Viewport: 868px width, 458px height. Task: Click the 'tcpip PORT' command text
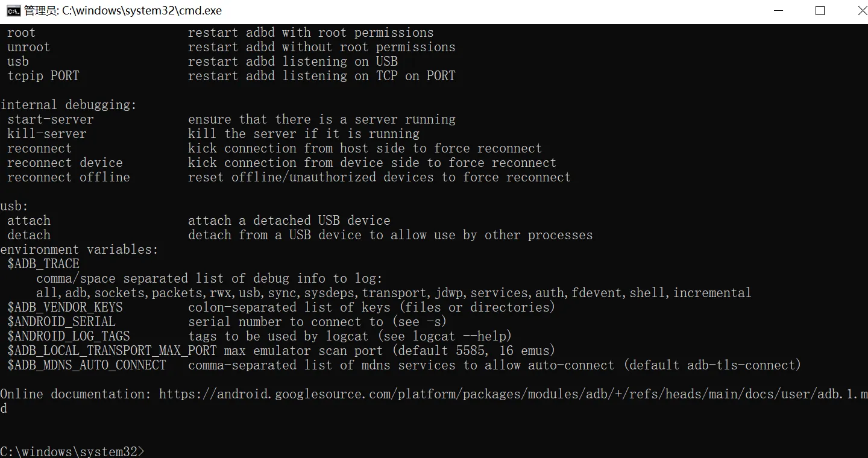pyautogui.click(x=43, y=76)
